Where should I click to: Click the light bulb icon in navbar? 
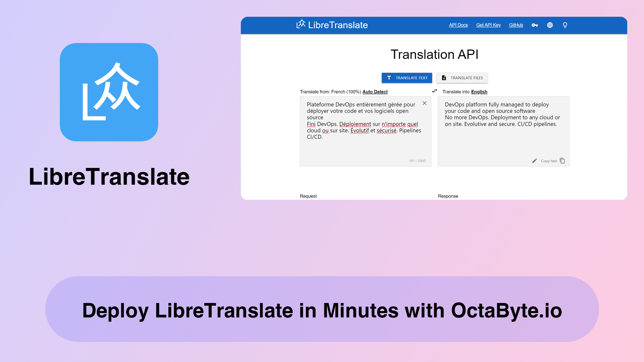(x=565, y=25)
